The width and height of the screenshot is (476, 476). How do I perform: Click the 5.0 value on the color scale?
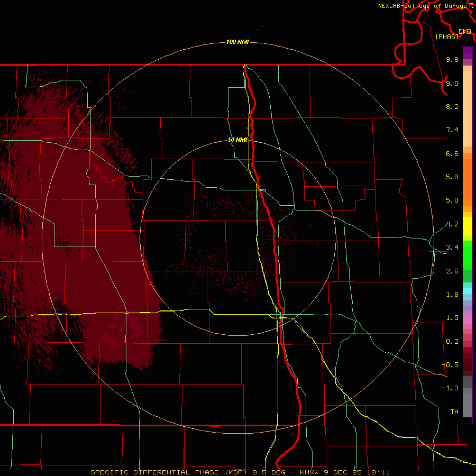(452, 200)
